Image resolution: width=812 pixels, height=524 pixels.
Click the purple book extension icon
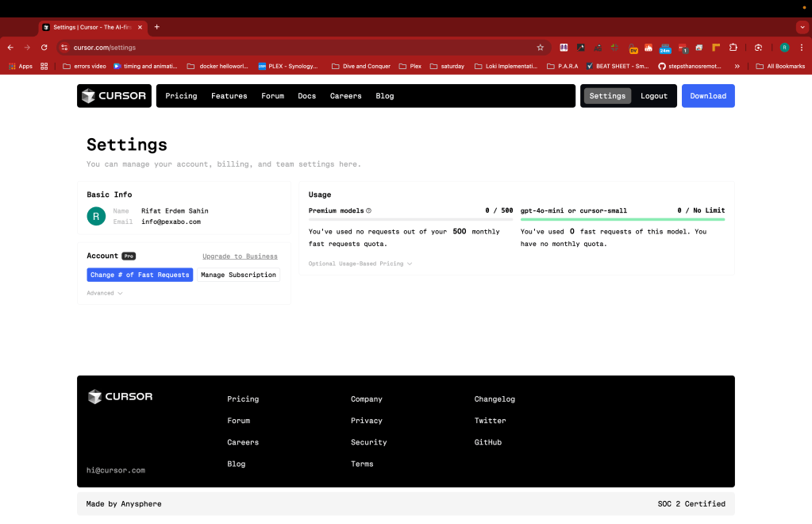click(564, 48)
